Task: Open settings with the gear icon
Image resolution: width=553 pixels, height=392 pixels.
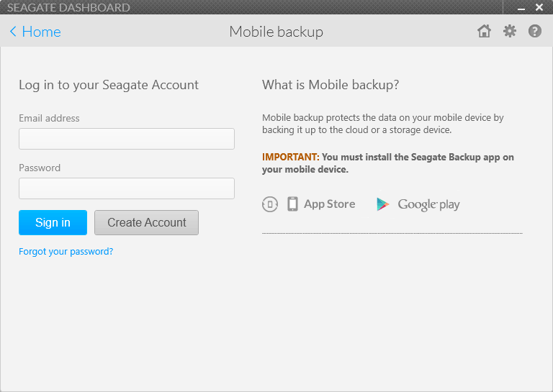Action: (510, 31)
